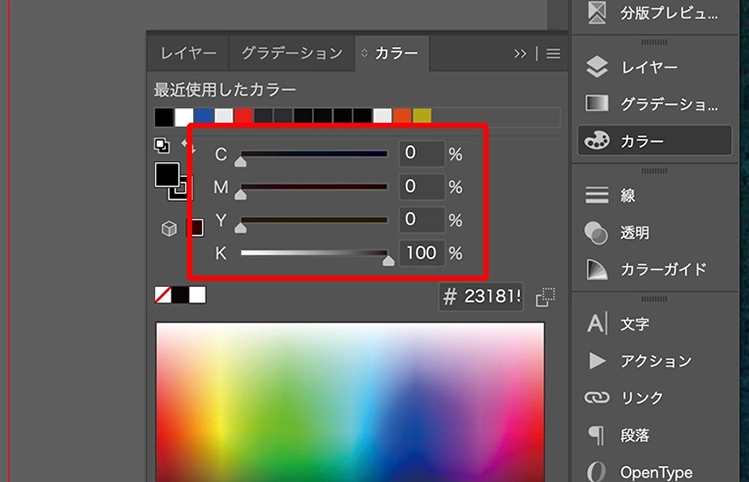Choose the white swatch beside the black swatch
The image size is (749, 482).
(197, 295)
